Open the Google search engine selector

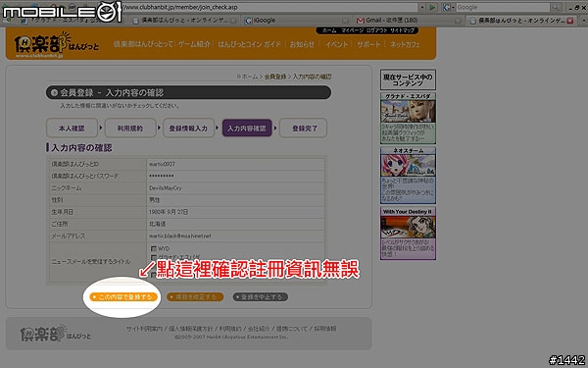(448, 7)
